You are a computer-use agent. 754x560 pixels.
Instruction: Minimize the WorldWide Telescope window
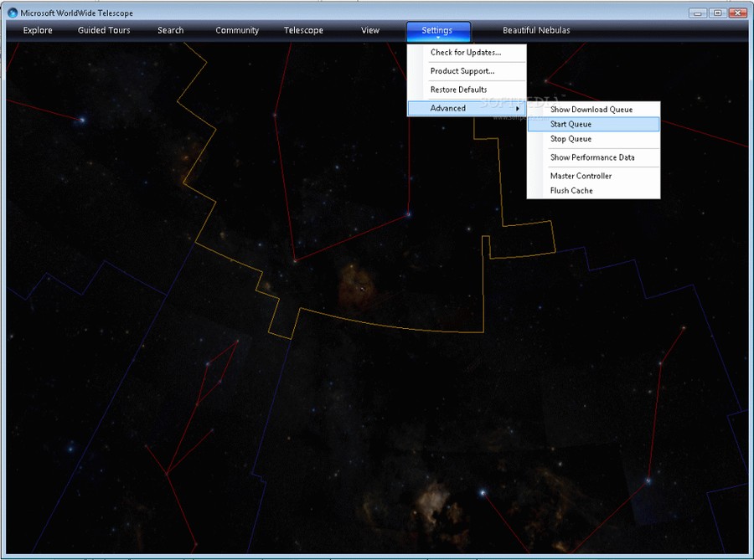[x=698, y=13]
